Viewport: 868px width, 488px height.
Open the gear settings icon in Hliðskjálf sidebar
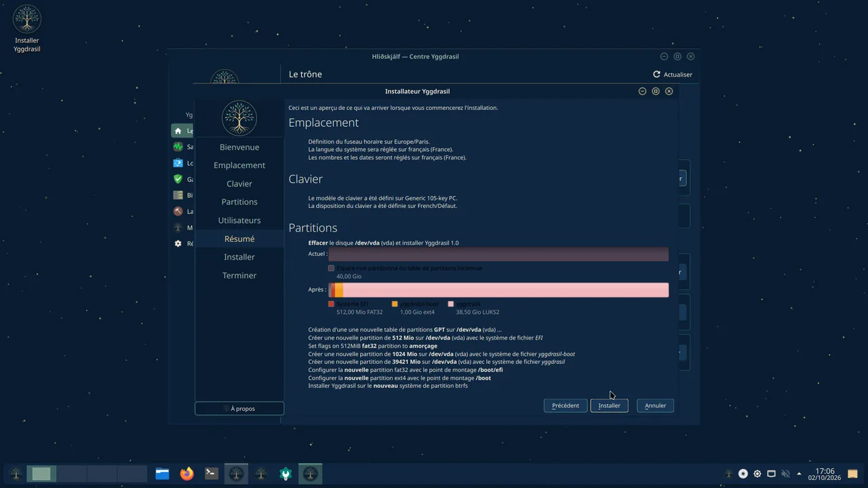pos(178,243)
